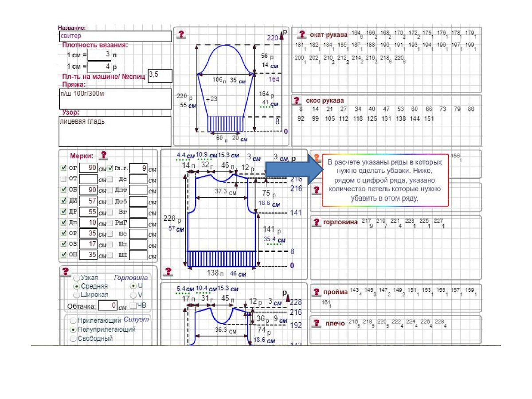Image resolution: width=532 pixels, height=399 pixels.
Task: Click the пройма label text
Action: click(x=335, y=292)
